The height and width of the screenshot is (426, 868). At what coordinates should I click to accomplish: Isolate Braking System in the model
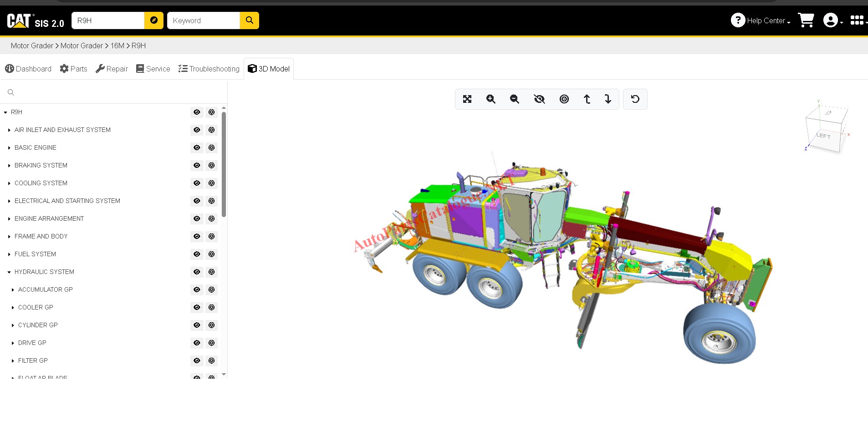(x=212, y=165)
